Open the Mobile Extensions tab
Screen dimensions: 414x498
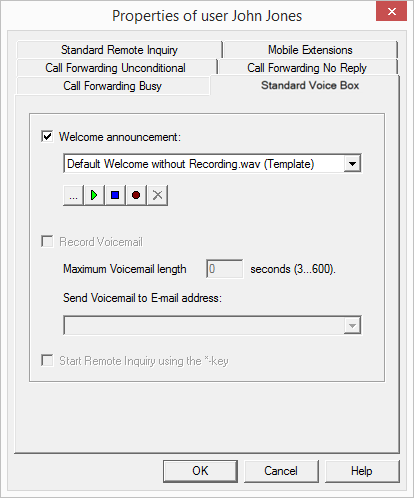pyautogui.click(x=310, y=50)
